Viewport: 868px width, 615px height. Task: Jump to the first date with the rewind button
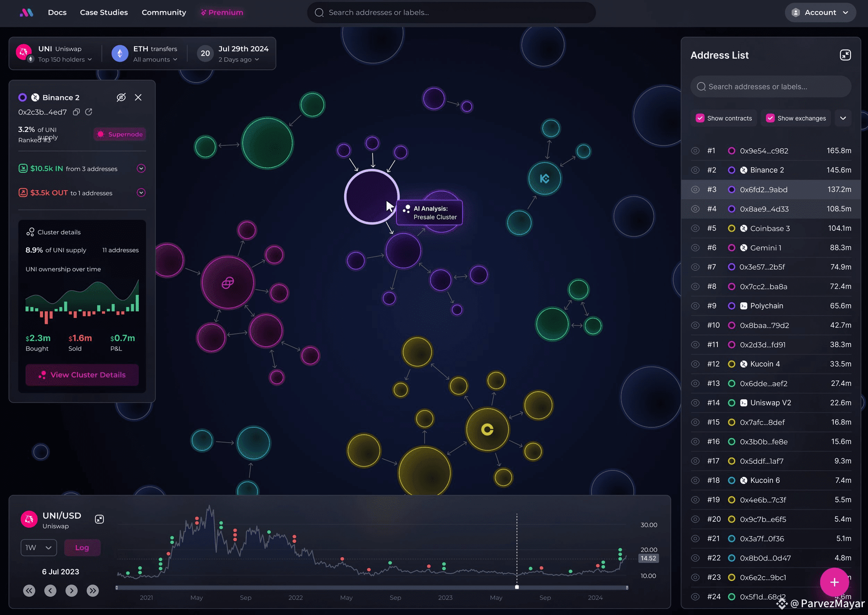click(29, 590)
